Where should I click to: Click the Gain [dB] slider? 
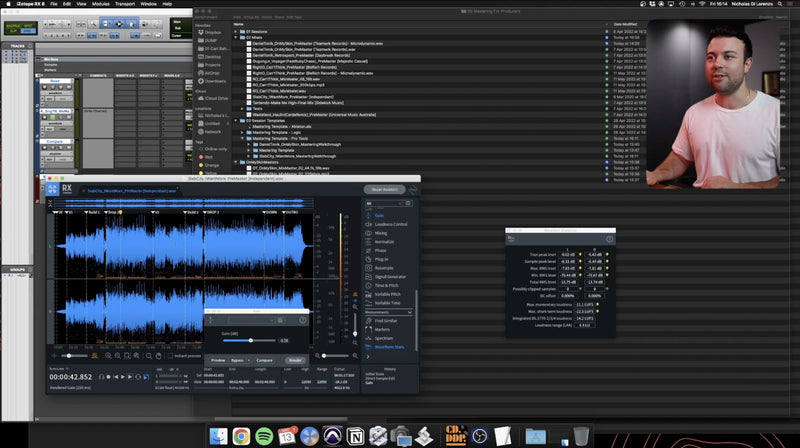(x=250, y=341)
